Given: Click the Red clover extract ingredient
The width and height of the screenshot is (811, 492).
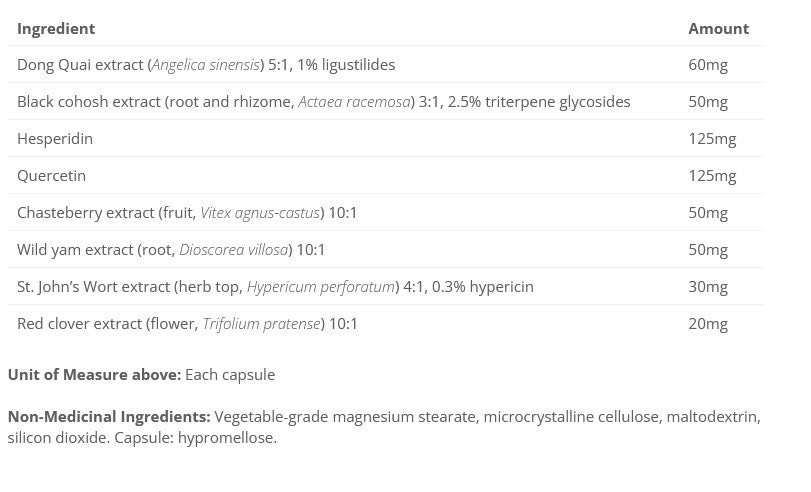Looking at the screenshot, I should (187, 324).
